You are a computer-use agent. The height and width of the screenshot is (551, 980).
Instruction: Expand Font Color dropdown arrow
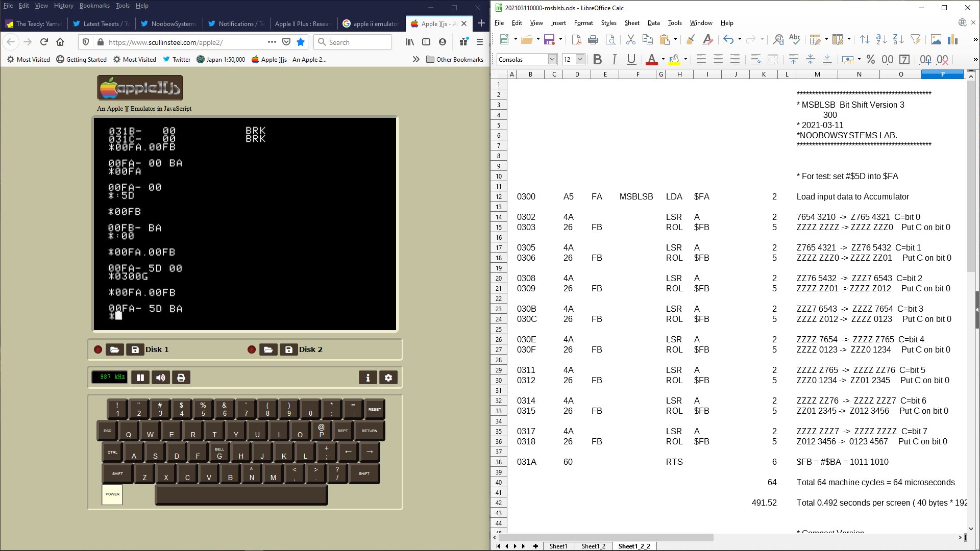pos(663,60)
